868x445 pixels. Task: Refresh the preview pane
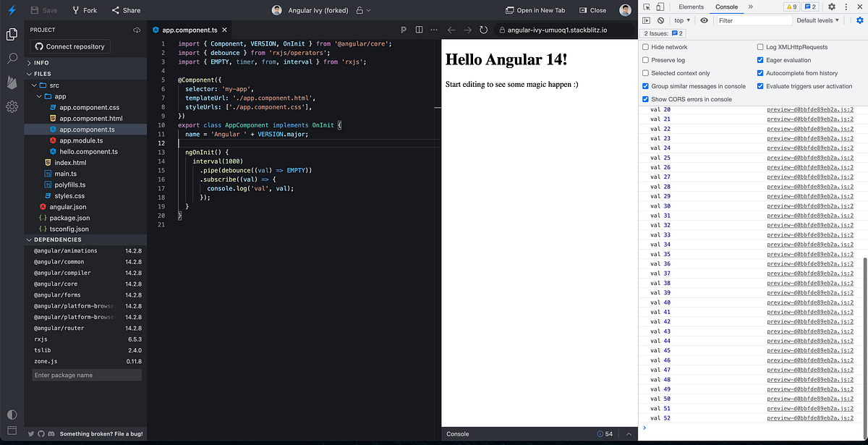coord(484,30)
